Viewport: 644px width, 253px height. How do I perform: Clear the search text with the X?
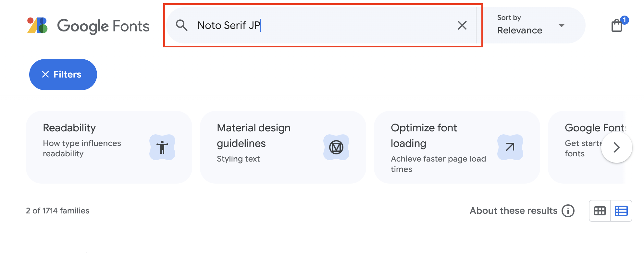click(462, 25)
